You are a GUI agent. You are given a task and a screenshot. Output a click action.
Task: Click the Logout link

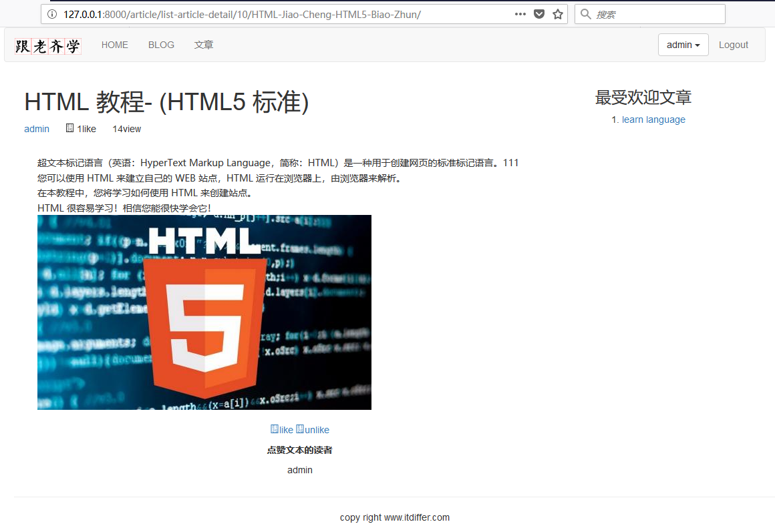click(734, 45)
